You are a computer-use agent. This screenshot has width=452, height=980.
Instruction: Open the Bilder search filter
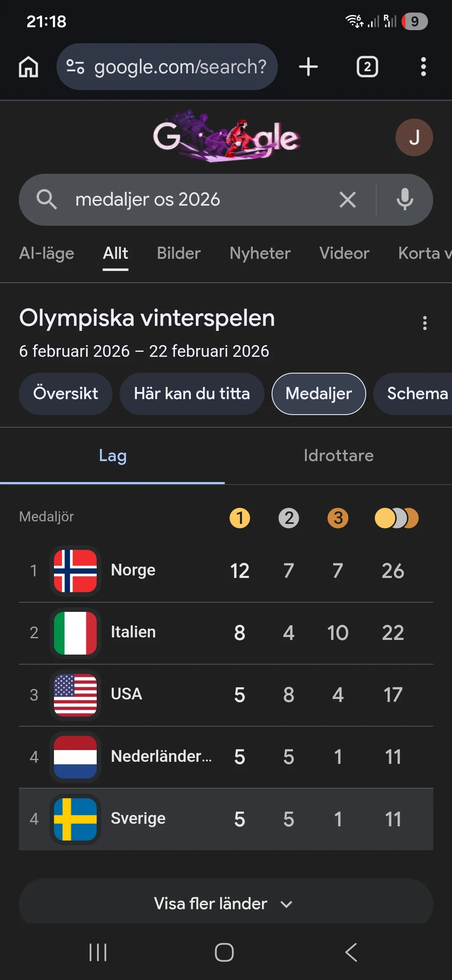pyautogui.click(x=179, y=253)
